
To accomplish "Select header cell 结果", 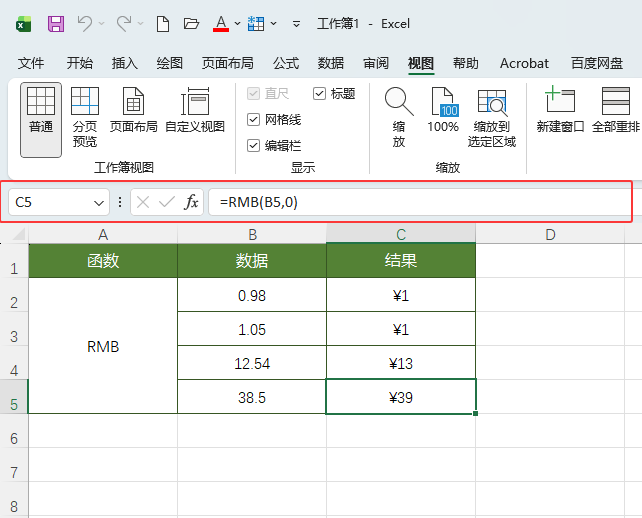I will (x=401, y=260).
